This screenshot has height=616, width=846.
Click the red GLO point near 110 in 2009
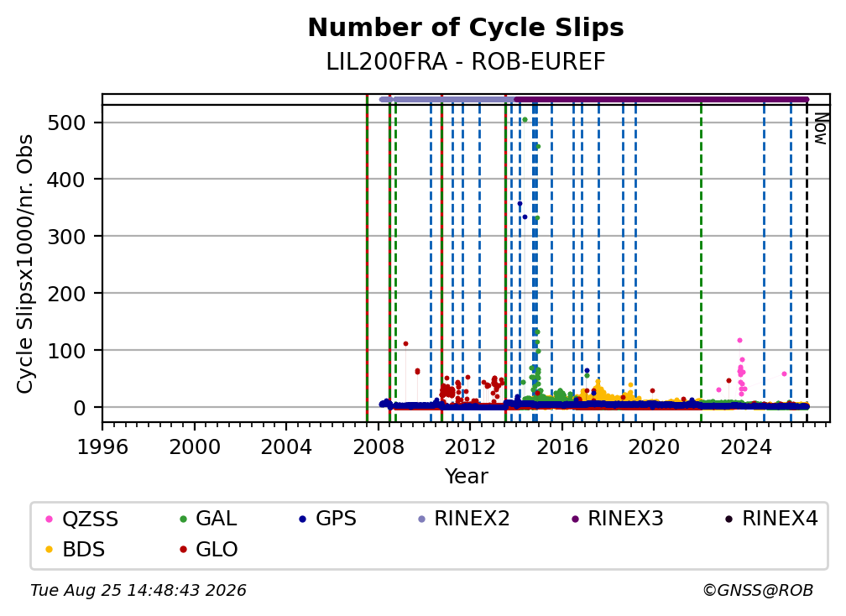pos(405,343)
